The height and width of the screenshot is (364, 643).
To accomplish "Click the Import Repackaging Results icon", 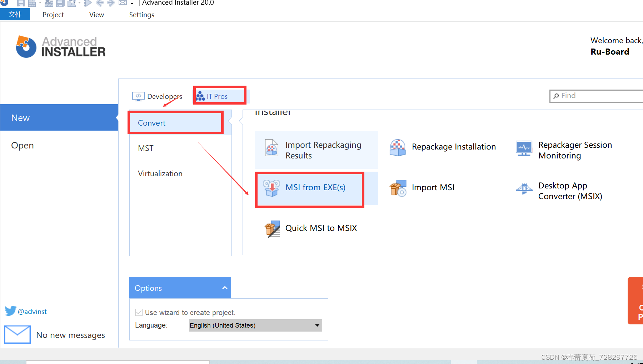I will pyautogui.click(x=271, y=148).
